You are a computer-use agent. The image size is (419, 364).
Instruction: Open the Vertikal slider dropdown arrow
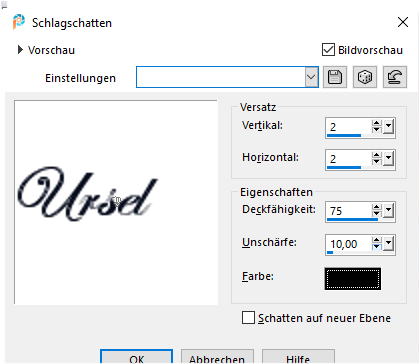(x=389, y=127)
